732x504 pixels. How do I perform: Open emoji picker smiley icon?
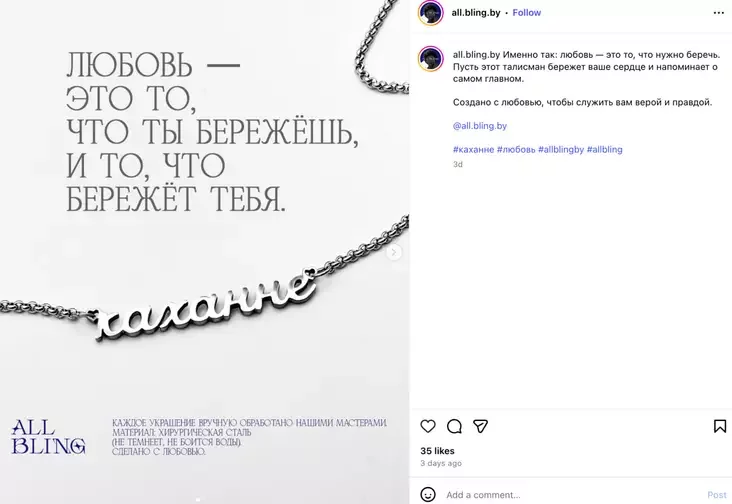click(x=428, y=494)
